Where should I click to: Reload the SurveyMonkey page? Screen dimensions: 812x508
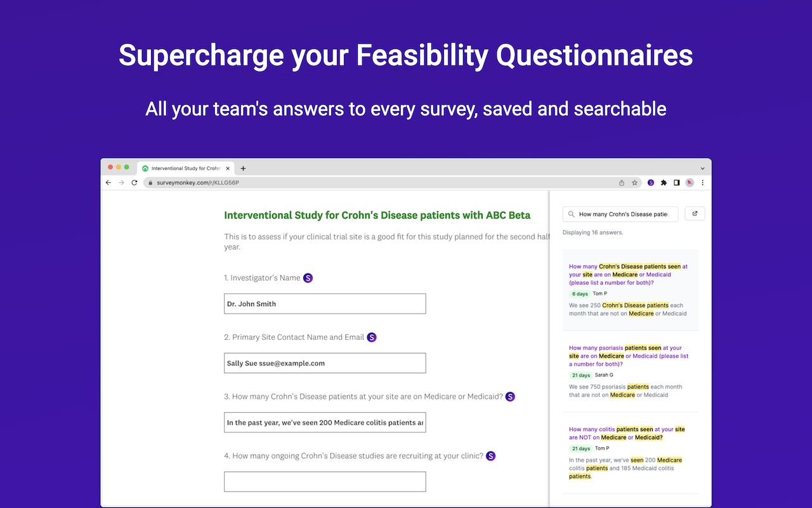(134, 183)
